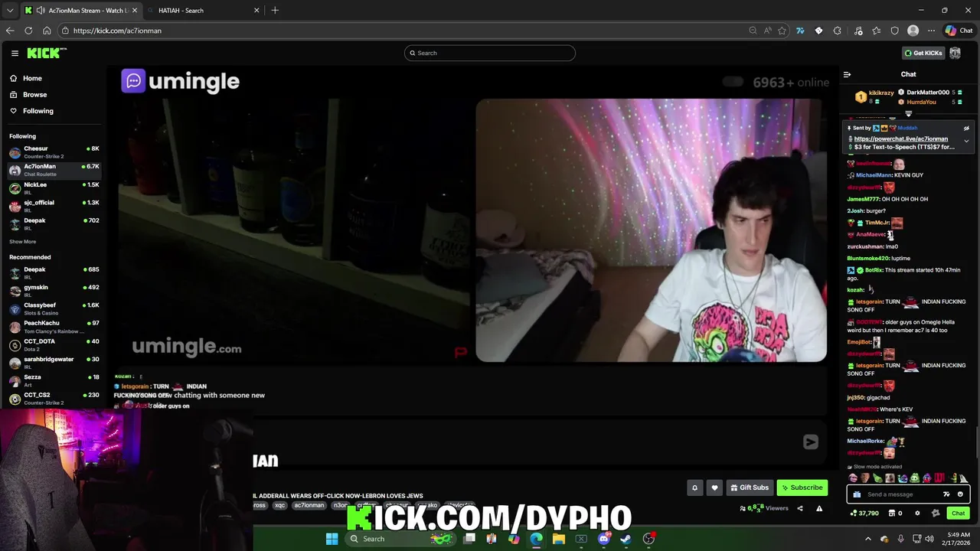Add page to favorites star

[x=782, y=31]
